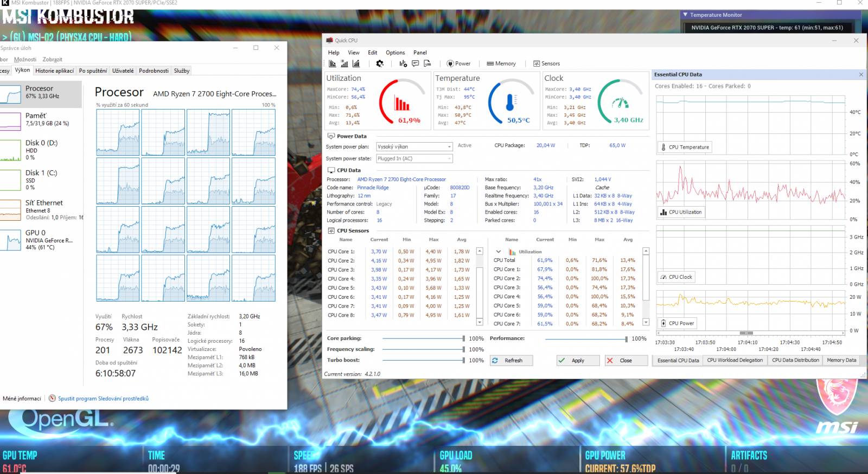Click the blue thermometer Temperature gauge
Screen dimensions: 868x474
[511, 102]
